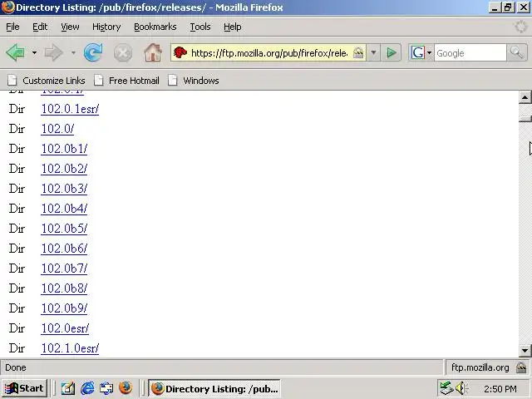Viewport: 532px width, 399px height.
Task: Go to the Home page
Action: click(153, 52)
